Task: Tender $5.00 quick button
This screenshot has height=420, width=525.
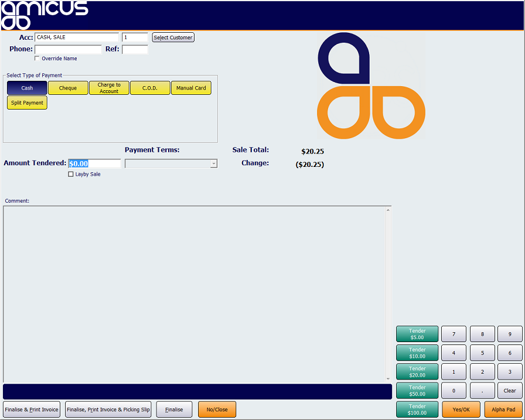Action: pyautogui.click(x=417, y=334)
